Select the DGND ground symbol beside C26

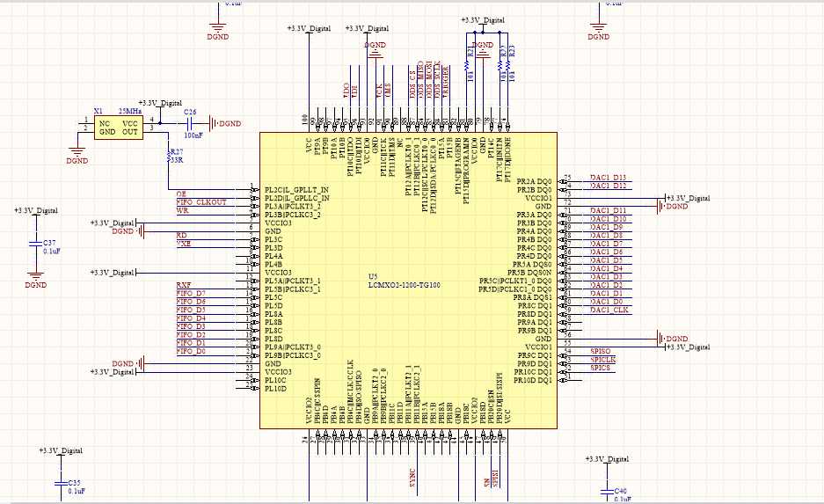tap(225, 123)
